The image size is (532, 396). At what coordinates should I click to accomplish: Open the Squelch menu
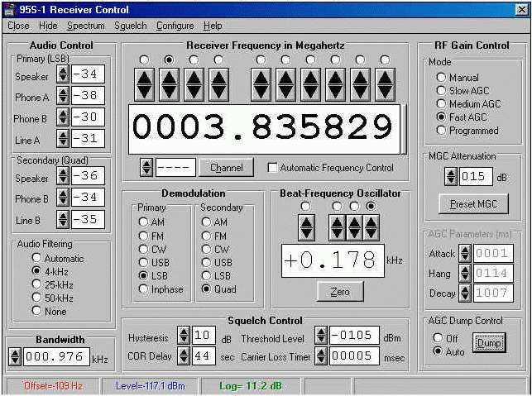tap(130, 26)
